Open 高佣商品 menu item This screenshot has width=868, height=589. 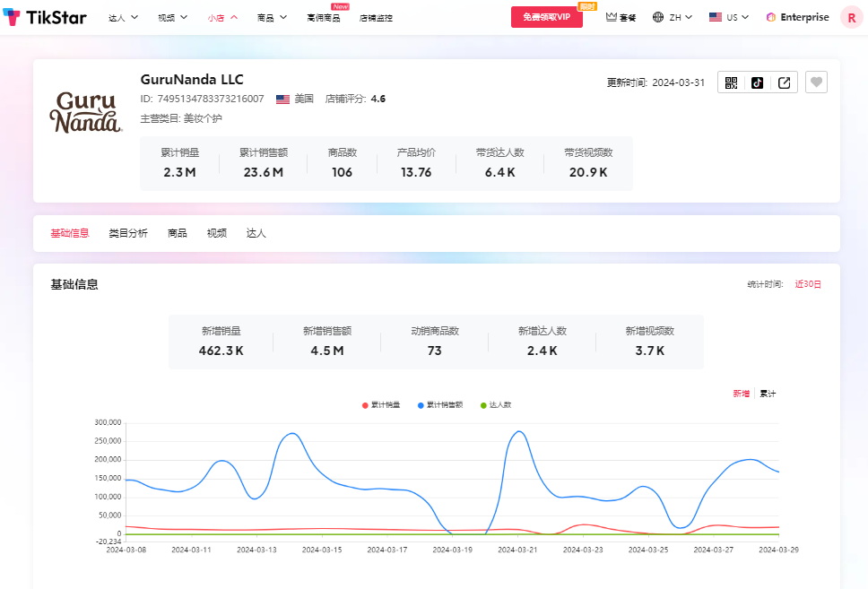(324, 18)
